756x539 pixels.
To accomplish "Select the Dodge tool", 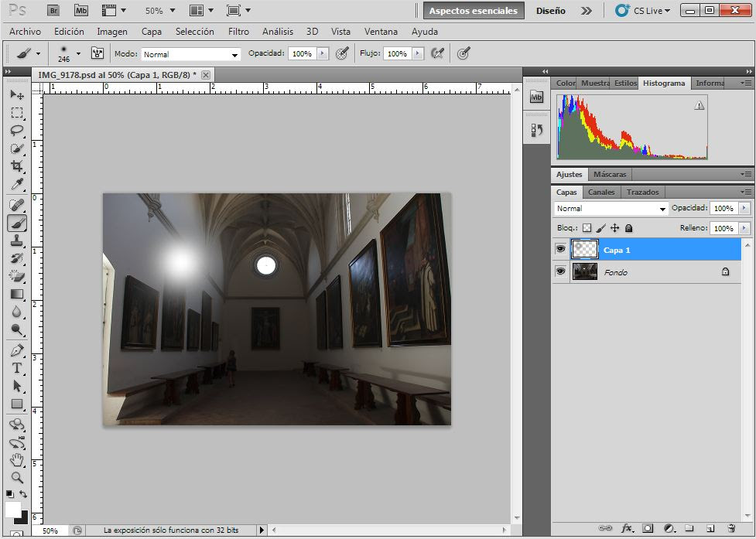I will [17, 329].
